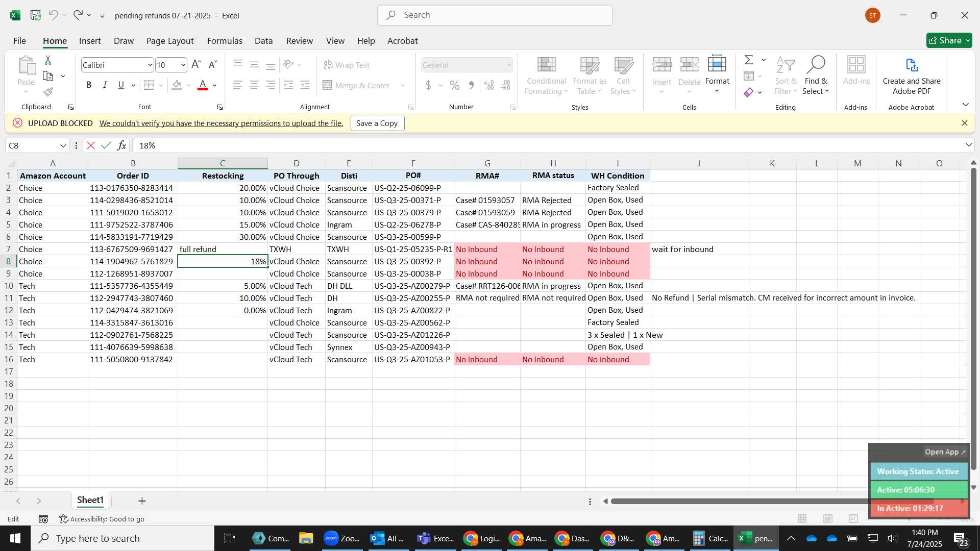Switch to the Page Layout tab
Viewport: 980px width, 551px height.
170,41
